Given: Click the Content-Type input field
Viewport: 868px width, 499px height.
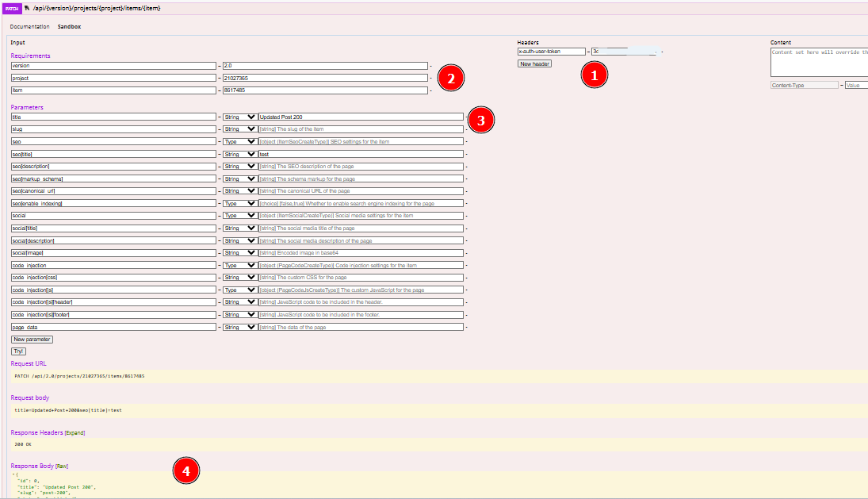Looking at the screenshot, I should pos(805,86).
